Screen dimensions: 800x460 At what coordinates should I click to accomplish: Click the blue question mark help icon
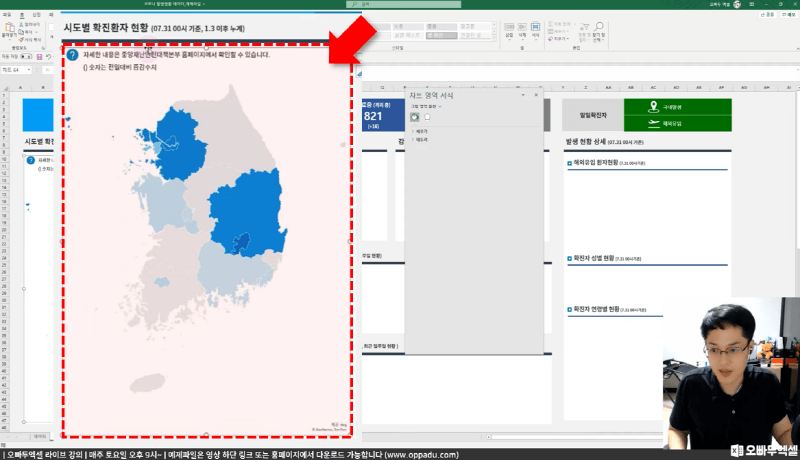tap(72, 55)
